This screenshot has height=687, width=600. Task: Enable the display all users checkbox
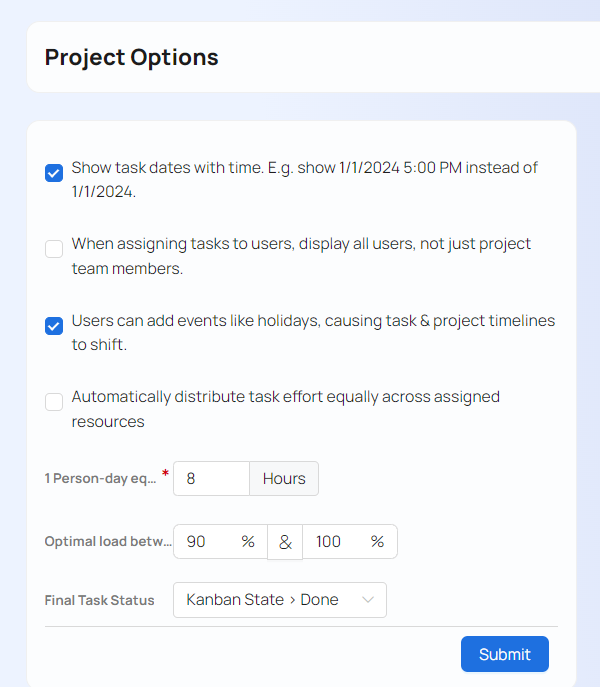point(54,249)
